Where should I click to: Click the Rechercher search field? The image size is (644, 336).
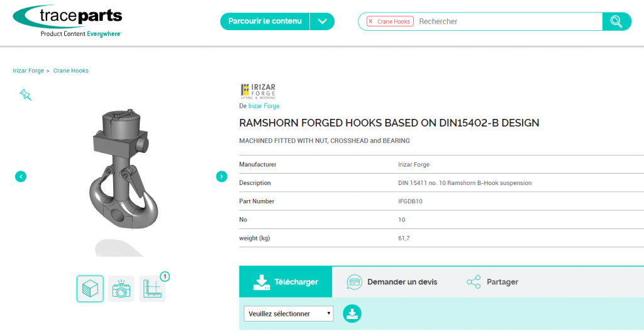[x=508, y=21]
